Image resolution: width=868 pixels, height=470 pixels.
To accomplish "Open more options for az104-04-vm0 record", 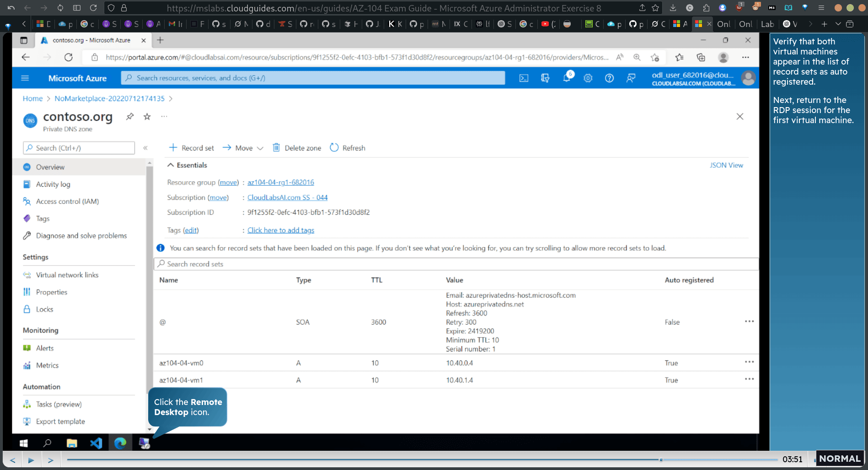I will [x=749, y=362].
